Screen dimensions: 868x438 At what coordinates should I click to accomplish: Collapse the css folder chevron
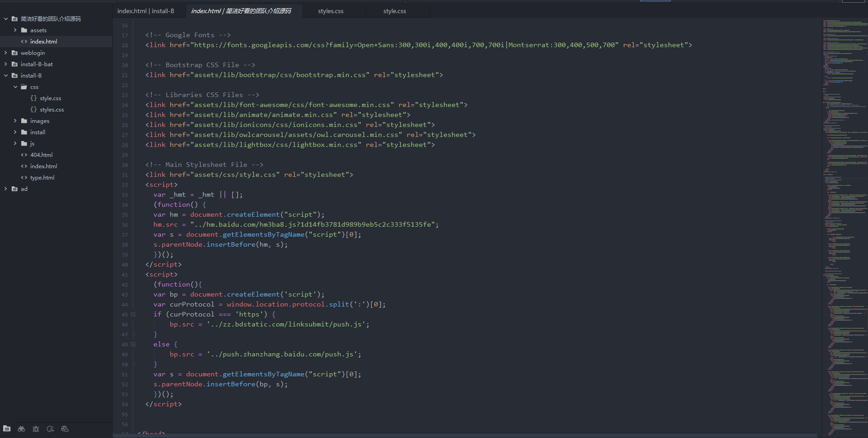click(x=15, y=87)
